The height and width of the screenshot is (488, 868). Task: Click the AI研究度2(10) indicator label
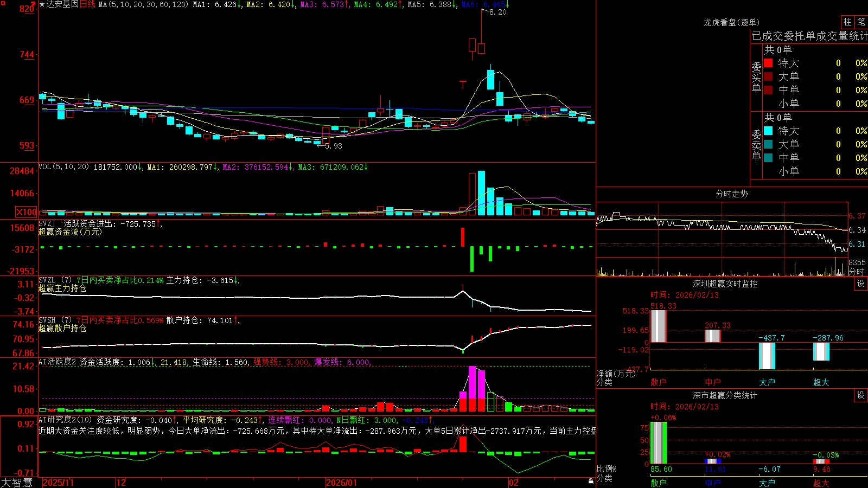(65, 420)
